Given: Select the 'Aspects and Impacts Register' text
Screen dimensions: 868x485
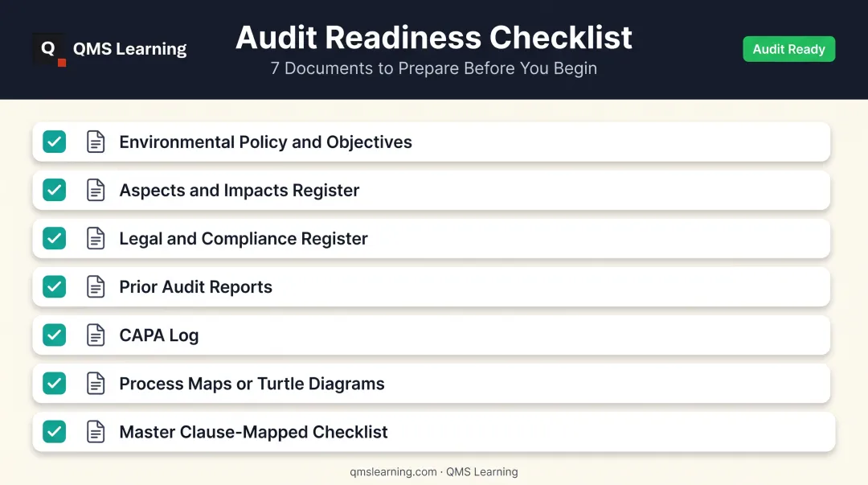Looking at the screenshot, I should pos(240,191).
